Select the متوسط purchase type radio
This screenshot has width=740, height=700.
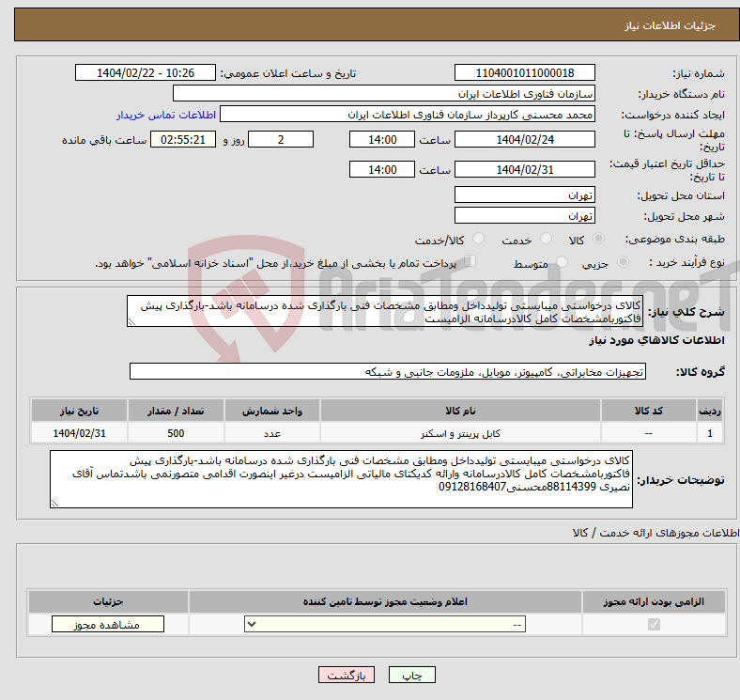562,261
